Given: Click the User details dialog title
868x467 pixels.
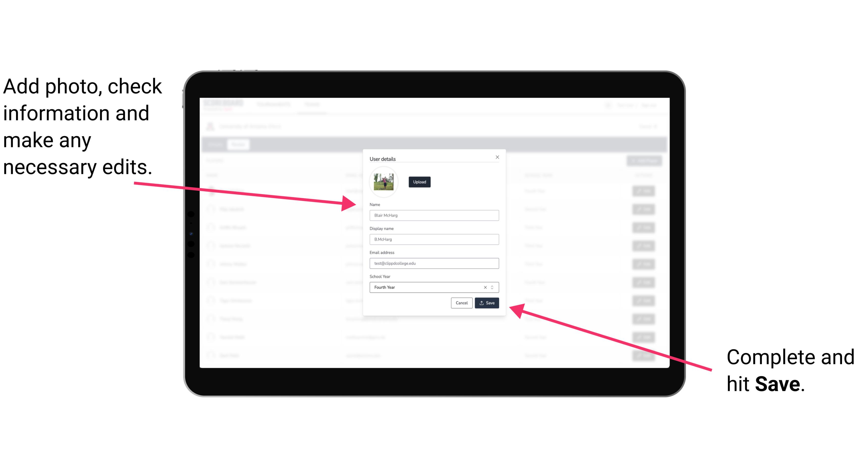Looking at the screenshot, I should (383, 158).
